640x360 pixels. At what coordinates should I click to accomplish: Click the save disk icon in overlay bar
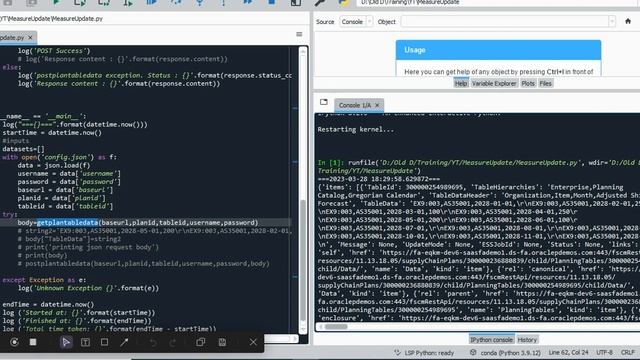tap(222, 342)
